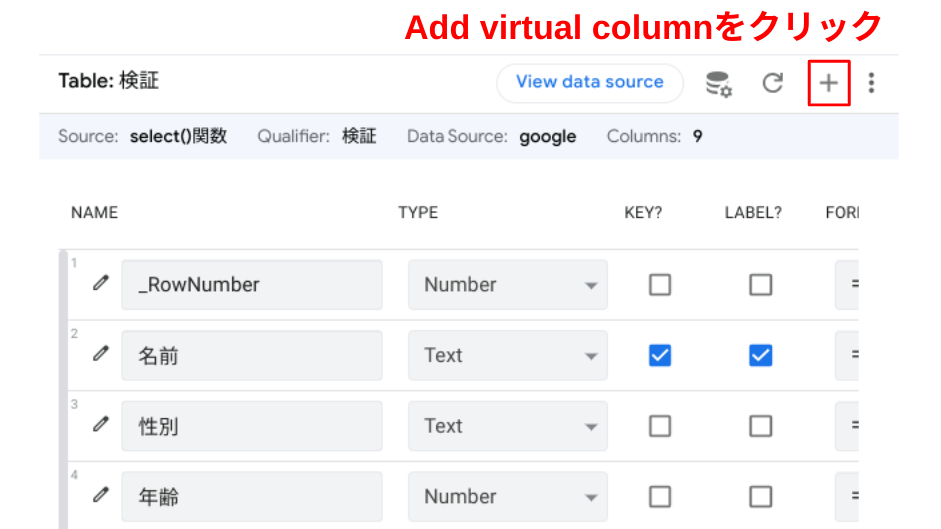
Task: Click the pencil edit icon for 性別
Action: tap(100, 425)
